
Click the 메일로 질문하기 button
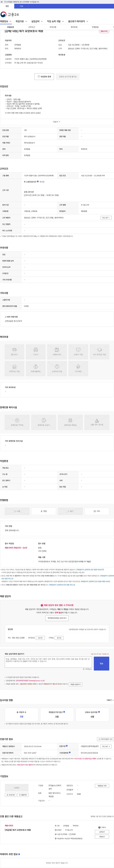tap(76, 684)
